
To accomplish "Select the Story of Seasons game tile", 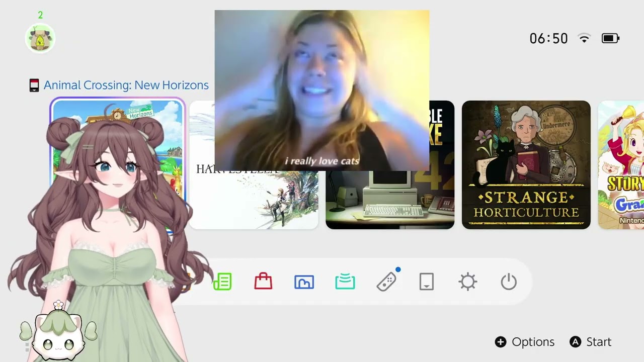I will tap(621, 165).
